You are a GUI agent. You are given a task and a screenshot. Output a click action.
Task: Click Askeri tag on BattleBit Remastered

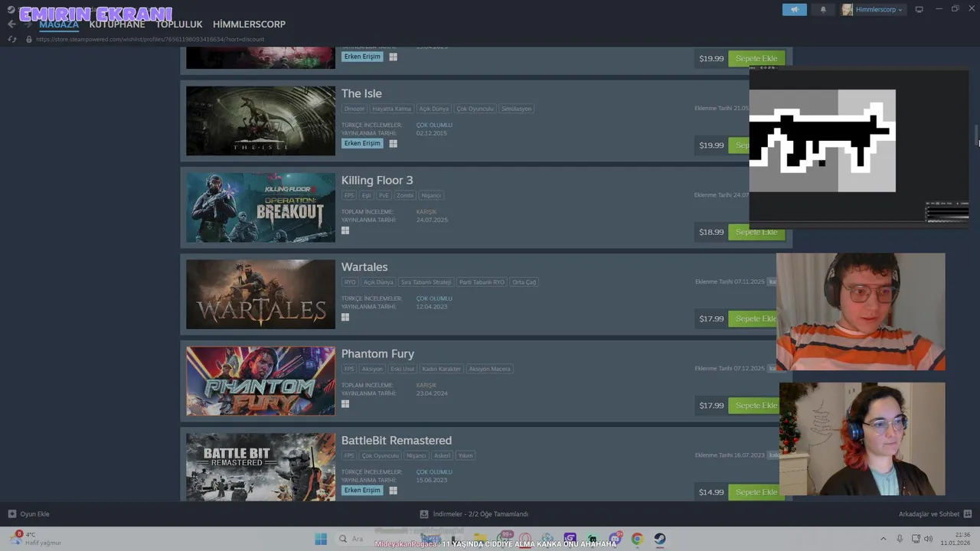click(x=443, y=455)
